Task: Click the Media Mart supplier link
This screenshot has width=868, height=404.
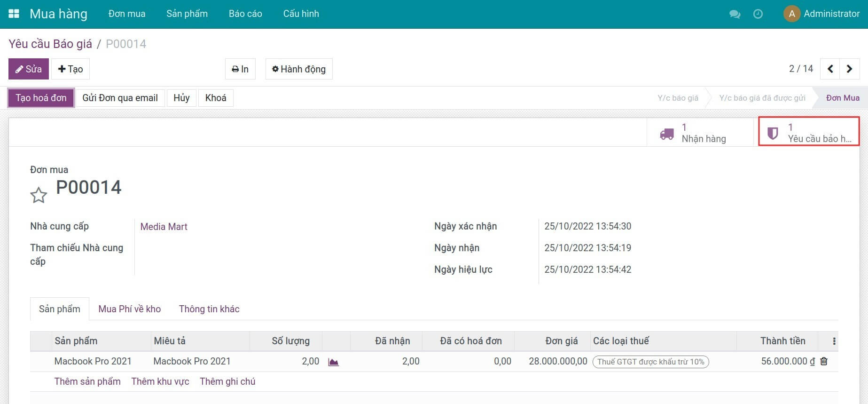Action: [164, 227]
